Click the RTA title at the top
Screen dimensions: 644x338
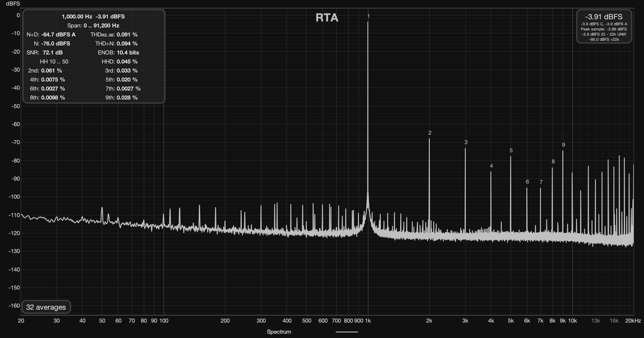tap(327, 18)
